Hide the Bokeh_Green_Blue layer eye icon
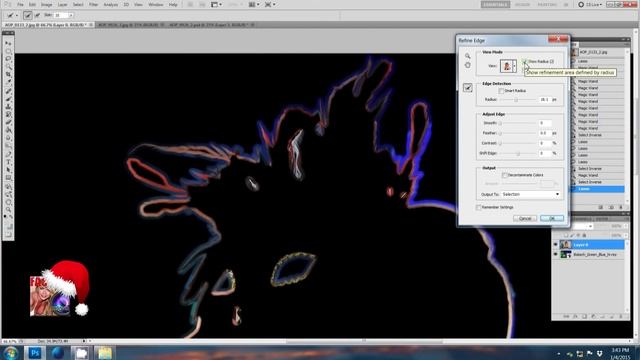Viewport: 640px width, 360px height. [x=556, y=254]
